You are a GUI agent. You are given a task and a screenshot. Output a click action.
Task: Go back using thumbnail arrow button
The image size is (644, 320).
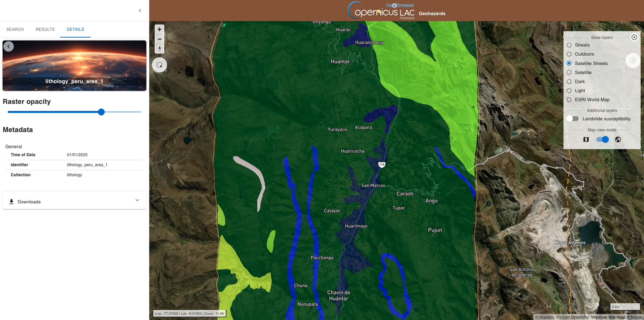(x=9, y=46)
